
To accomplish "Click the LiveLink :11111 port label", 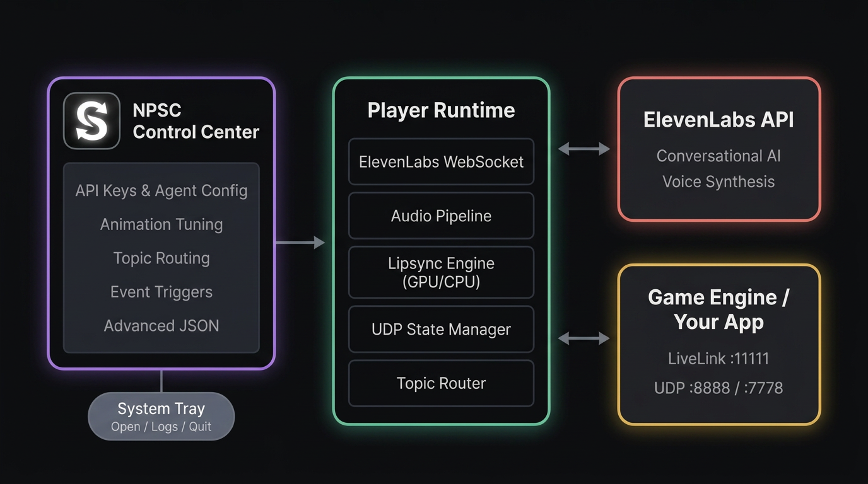I will pyautogui.click(x=718, y=358).
